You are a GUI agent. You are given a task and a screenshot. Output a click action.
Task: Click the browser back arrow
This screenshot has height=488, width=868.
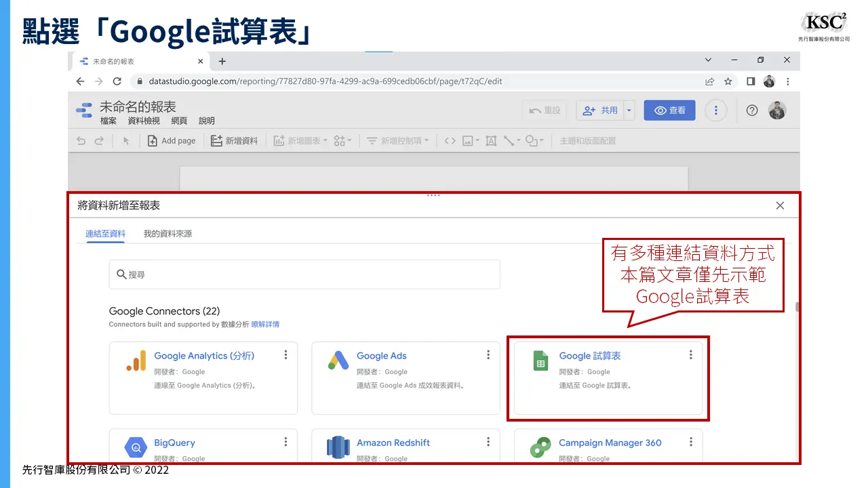(x=80, y=81)
